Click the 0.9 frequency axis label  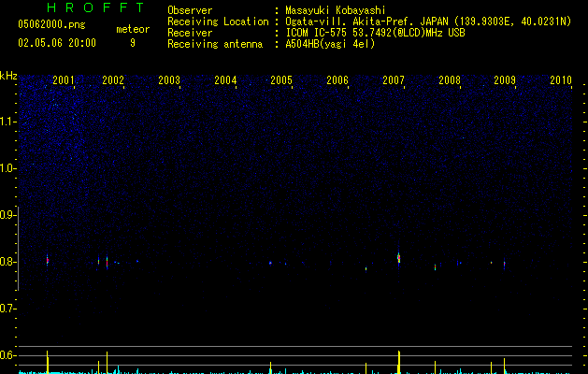[8, 215]
